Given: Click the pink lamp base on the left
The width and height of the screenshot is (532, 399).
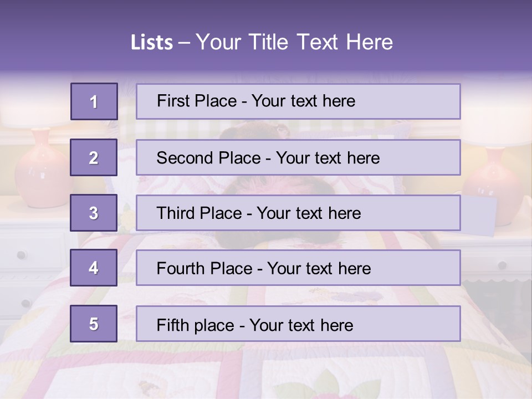Looking at the screenshot, I should tap(42, 168).
